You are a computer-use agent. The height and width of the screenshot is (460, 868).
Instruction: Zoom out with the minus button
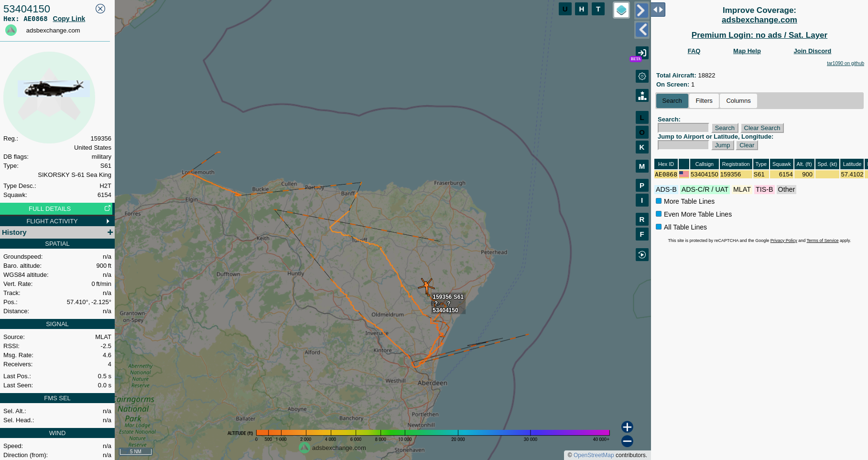pyautogui.click(x=627, y=441)
